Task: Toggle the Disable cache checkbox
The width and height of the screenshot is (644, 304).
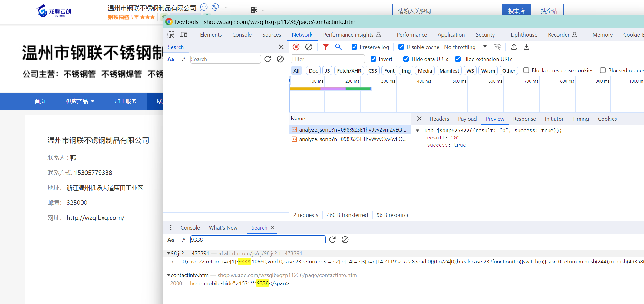Action: coord(401,47)
